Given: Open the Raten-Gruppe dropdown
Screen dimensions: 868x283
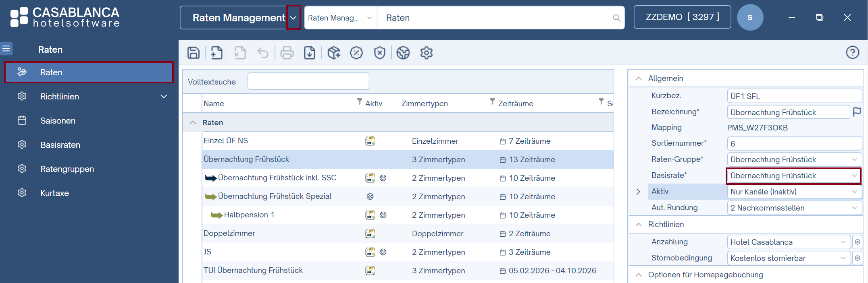Looking at the screenshot, I should [x=794, y=159].
